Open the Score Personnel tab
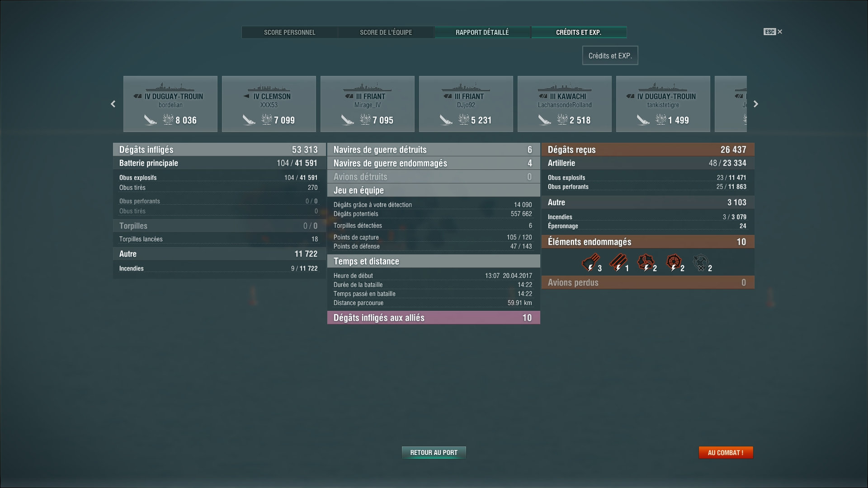Viewport: 868px width, 488px height. coord(289,33)
